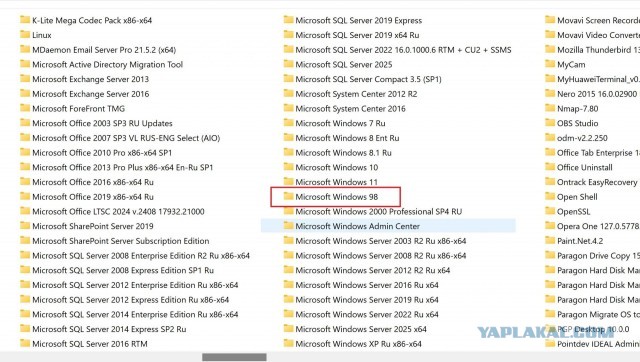Select Microsoft Office 2010 Pro x86-x64 SP1 name
The width and height of the screenshot is (640, 362).
tap(102, 153)
